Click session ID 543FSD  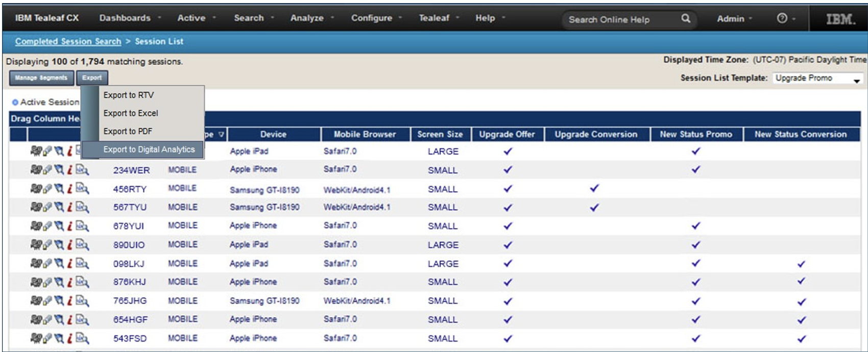click(130, 339)
